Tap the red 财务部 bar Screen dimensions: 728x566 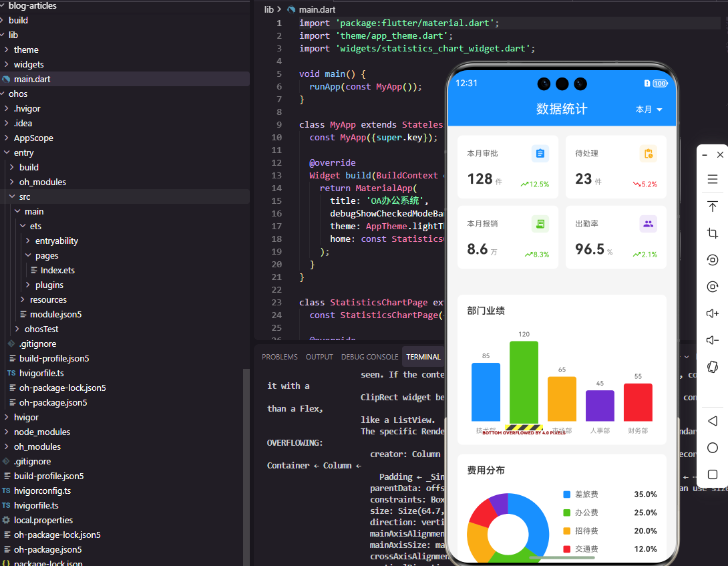[638, 402]
